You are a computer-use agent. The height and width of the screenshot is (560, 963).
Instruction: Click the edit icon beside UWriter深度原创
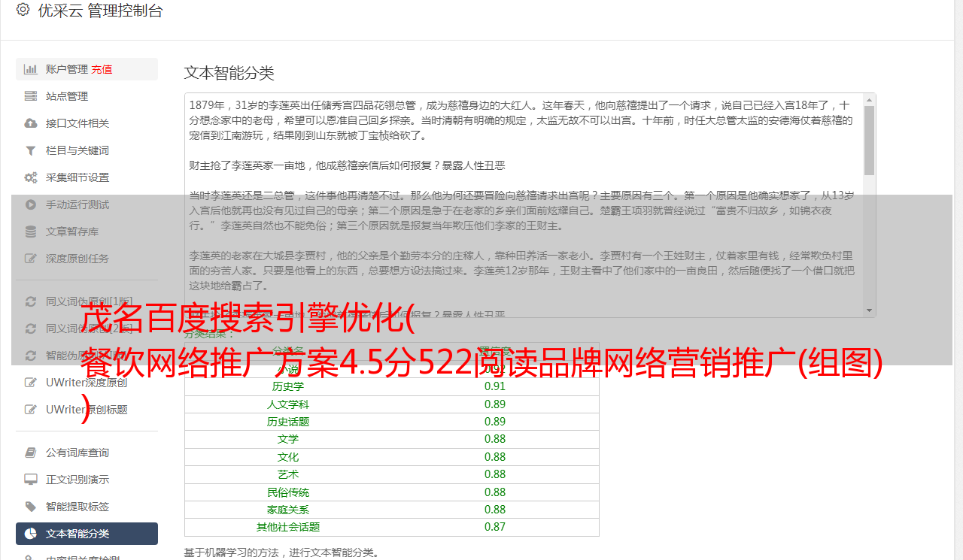click(x=31, y=383)
